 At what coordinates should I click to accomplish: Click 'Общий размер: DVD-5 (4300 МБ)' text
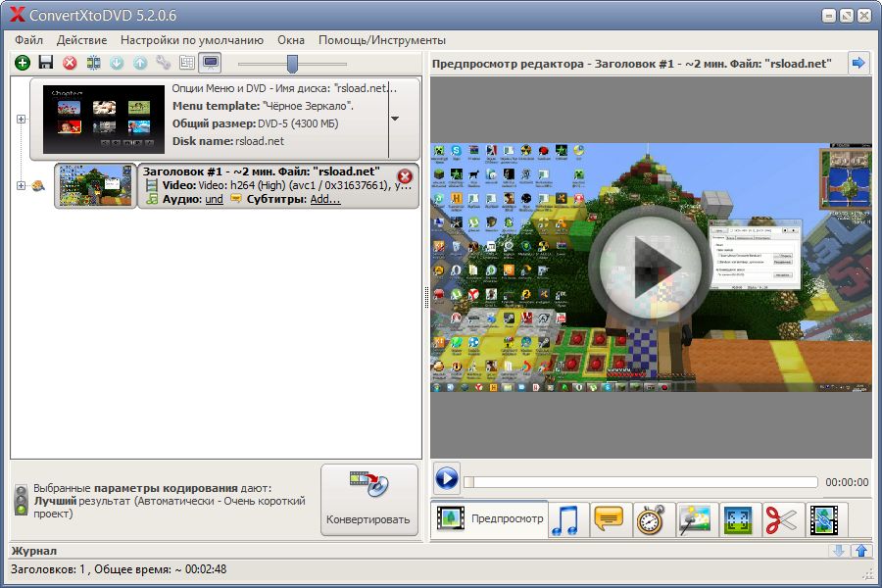[256, 123]
